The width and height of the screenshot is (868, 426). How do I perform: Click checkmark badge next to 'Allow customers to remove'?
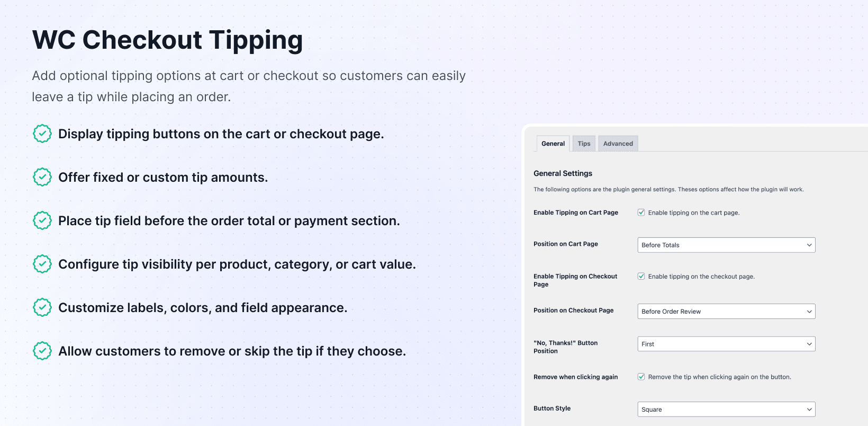point(42,351)
